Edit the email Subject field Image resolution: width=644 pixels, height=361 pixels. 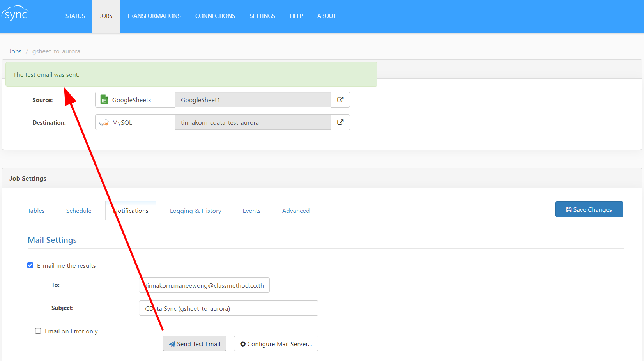[x=228, y=308]
